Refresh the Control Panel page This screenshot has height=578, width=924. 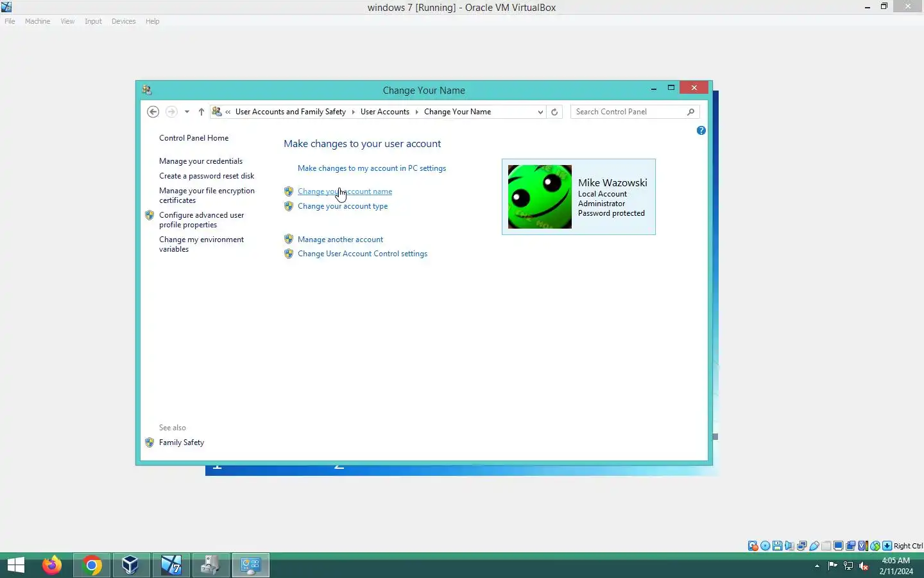tap(554, 112)
